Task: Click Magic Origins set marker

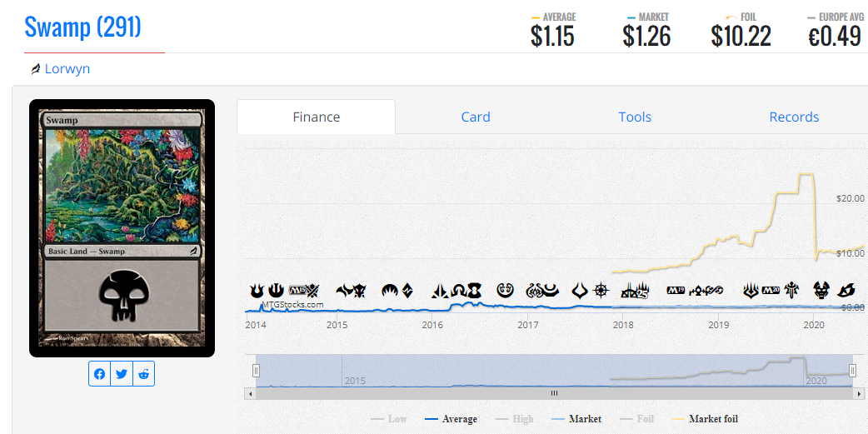Action: pyautogui.click(x=391, y=290)
